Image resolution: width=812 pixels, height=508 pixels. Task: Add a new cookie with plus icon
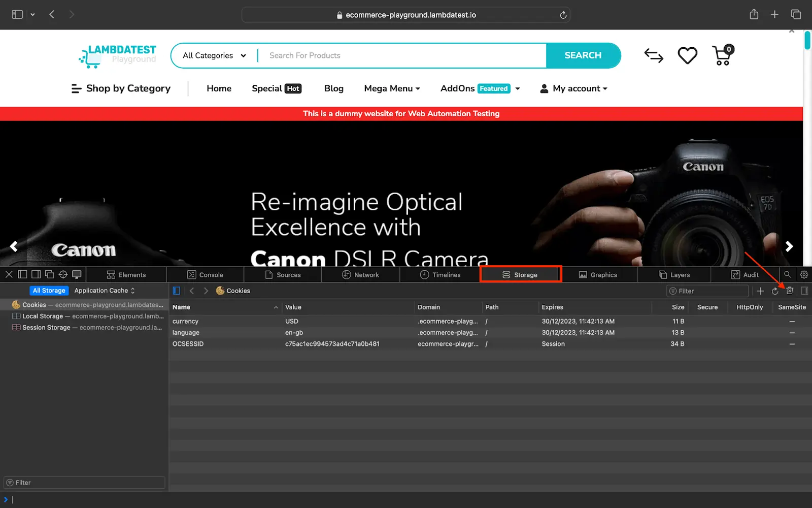click(760, 291)
